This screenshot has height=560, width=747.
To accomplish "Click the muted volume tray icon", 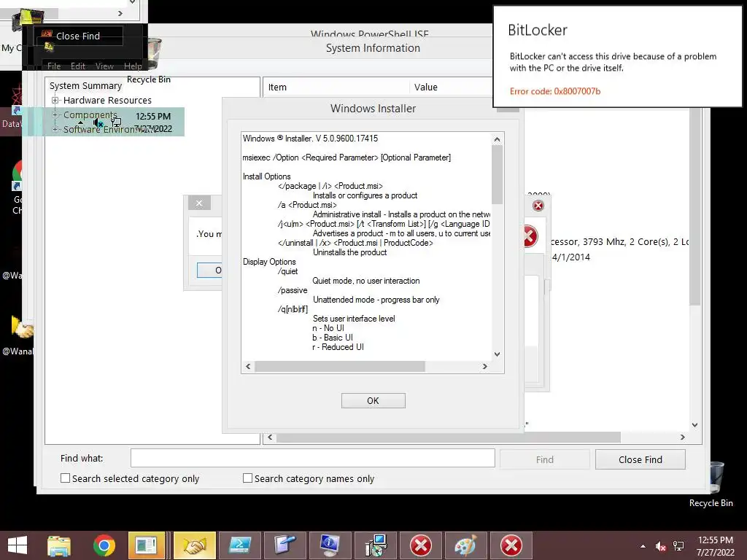I will point(660,546).
